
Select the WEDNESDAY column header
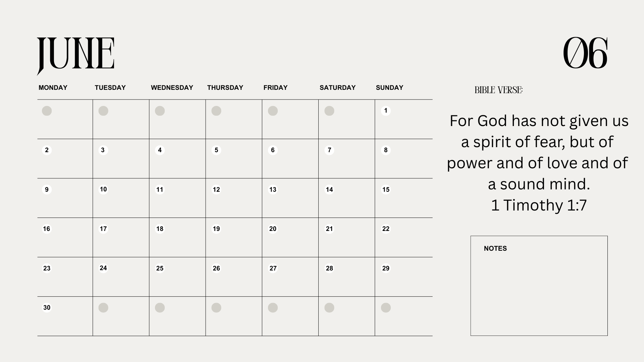[x=172, y=87]
